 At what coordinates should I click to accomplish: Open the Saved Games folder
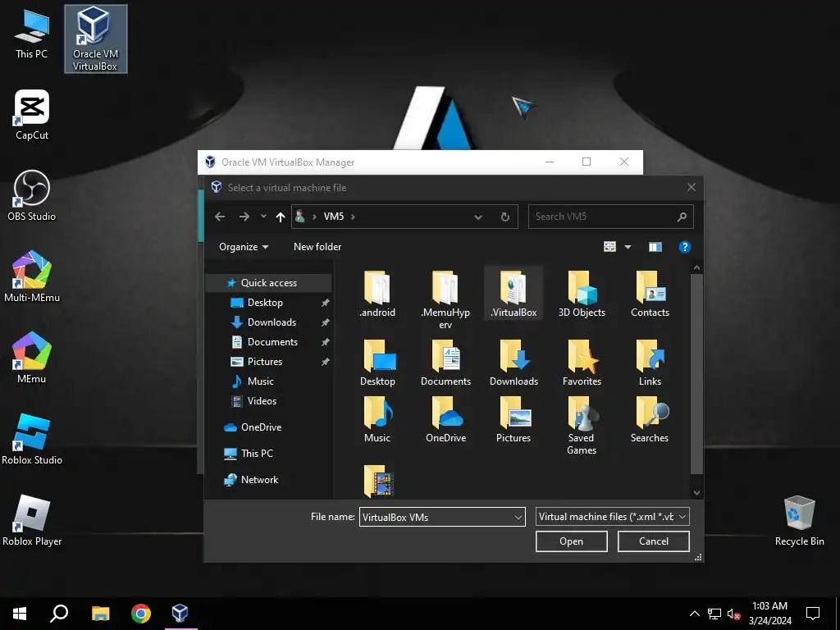(x=582, y=426)
